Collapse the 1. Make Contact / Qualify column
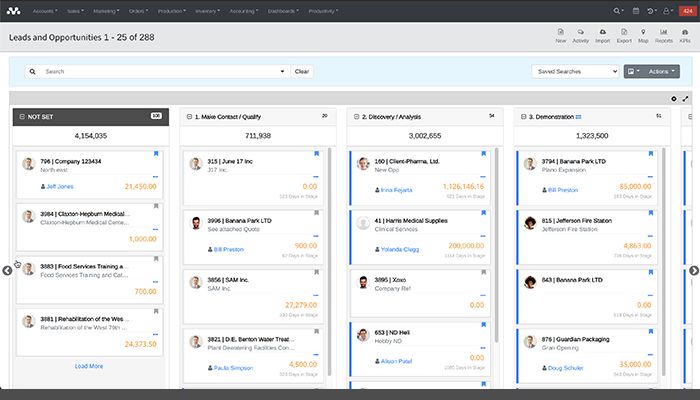Viewport: 700px width, 400px height. pyautogui.click(x=189, y=117)
